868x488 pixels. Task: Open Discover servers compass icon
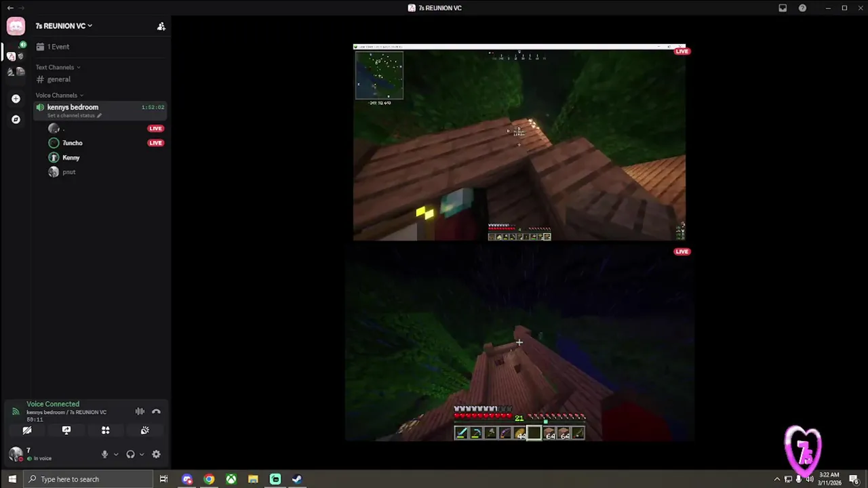pyautogui.click(x=16, y=119)
